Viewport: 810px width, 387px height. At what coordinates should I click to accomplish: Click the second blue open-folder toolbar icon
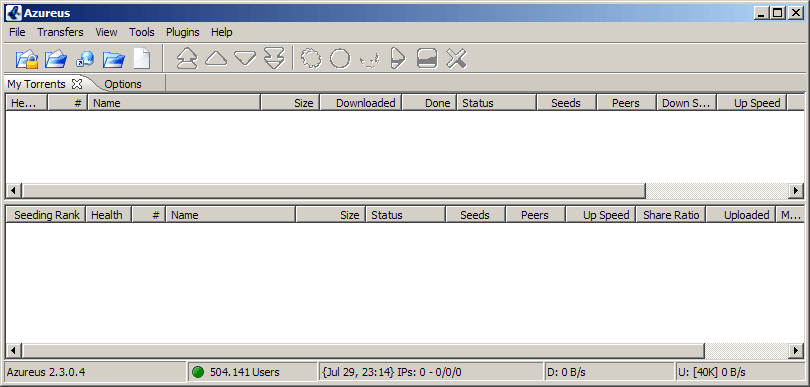coord(56,59)
